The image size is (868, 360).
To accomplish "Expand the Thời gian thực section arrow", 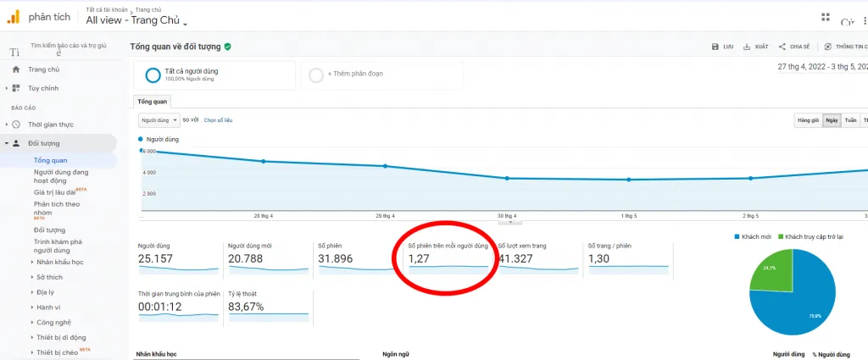I will [6, 125].
